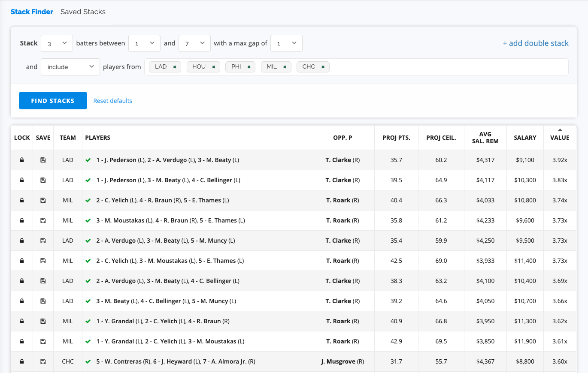Switch to the Stack Finder tab
The height and width of the screenshot is (373, 588).
(32, 12)
